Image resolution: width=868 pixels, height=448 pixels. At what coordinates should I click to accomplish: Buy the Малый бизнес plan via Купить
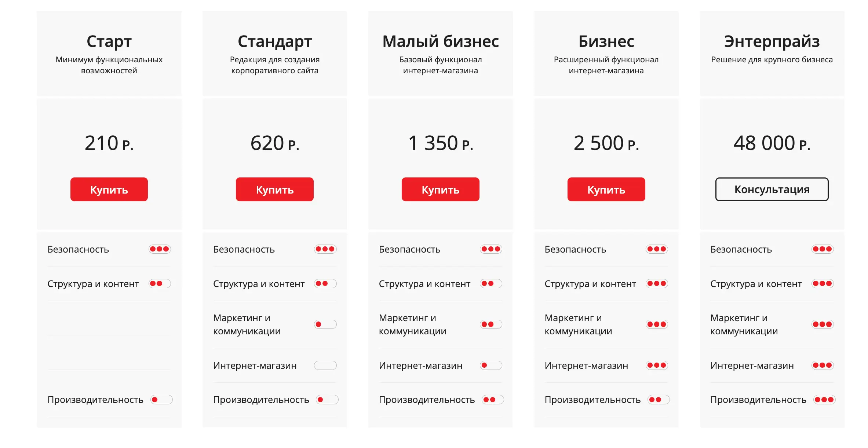[x=440, y=190]
